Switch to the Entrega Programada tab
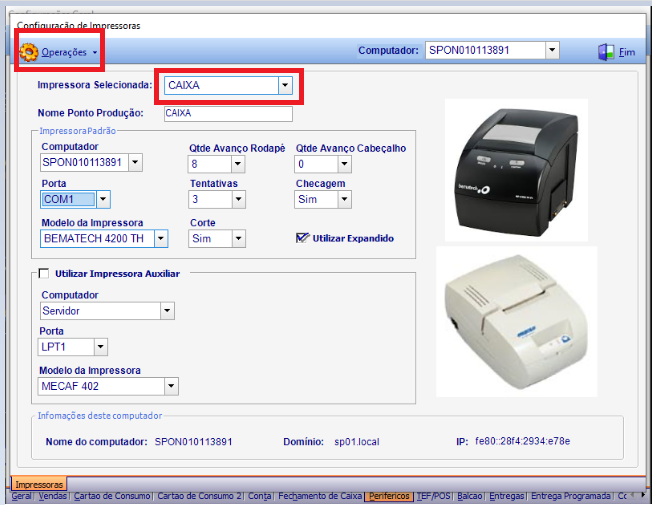Screen dimensions: 652x505 click(x=571, y=496)
